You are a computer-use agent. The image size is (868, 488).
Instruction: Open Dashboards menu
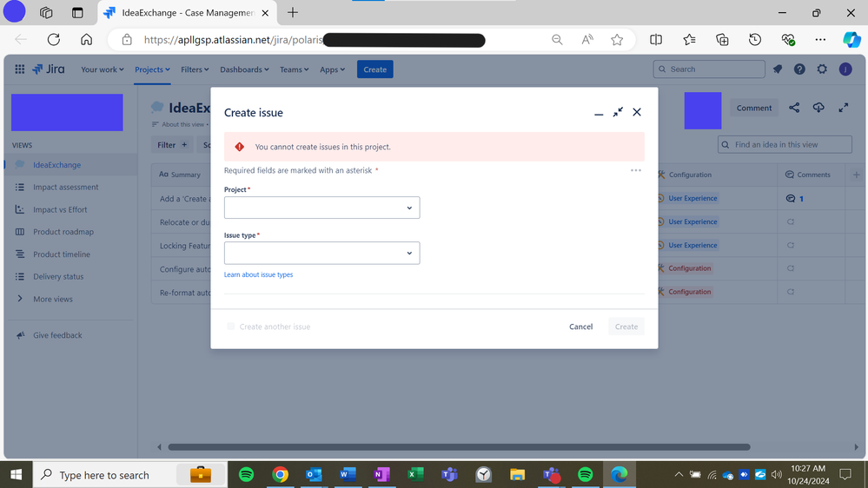click(244, 69)
